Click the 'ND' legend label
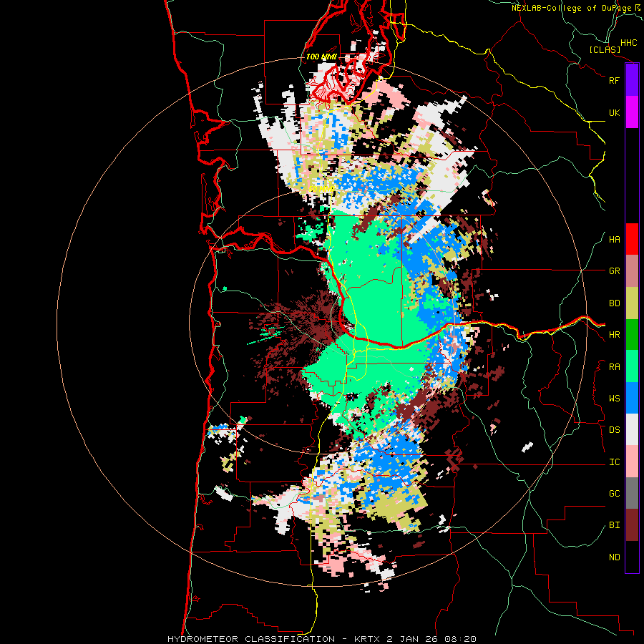 (614, 557)
